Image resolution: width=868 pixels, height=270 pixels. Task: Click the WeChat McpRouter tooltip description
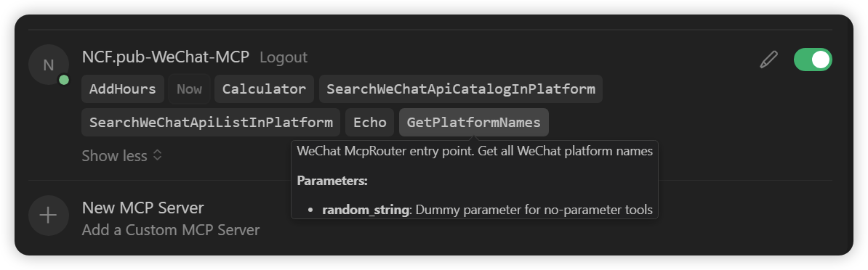(475, 151)
